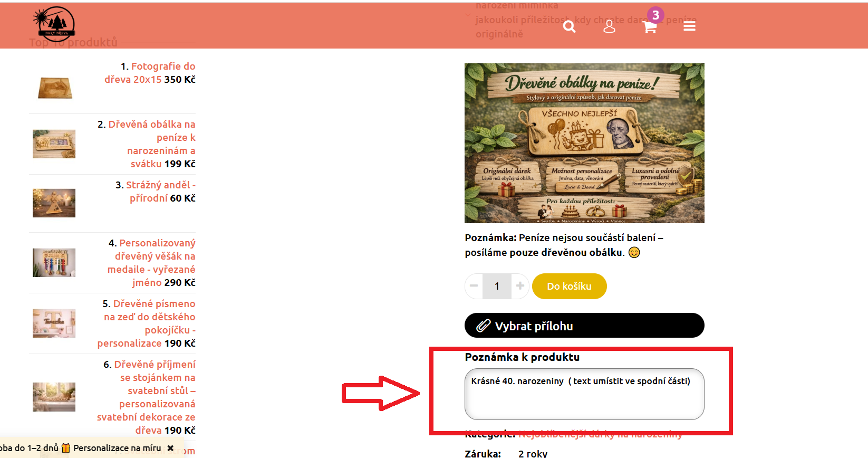Click Vybrat přílohu attachment button
This screenshot has width=868, height=458.
584,326
